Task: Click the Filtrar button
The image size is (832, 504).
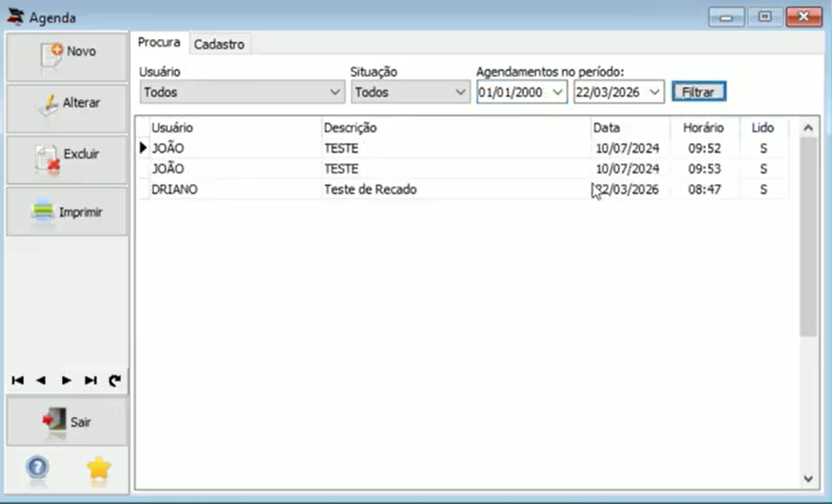Action: coord(699,92)
